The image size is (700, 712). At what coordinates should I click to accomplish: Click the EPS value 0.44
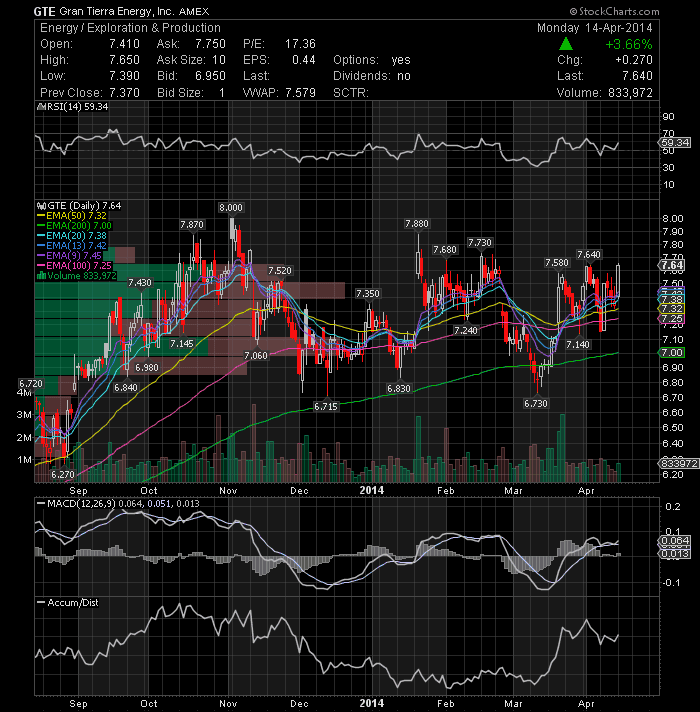(304, 60)
